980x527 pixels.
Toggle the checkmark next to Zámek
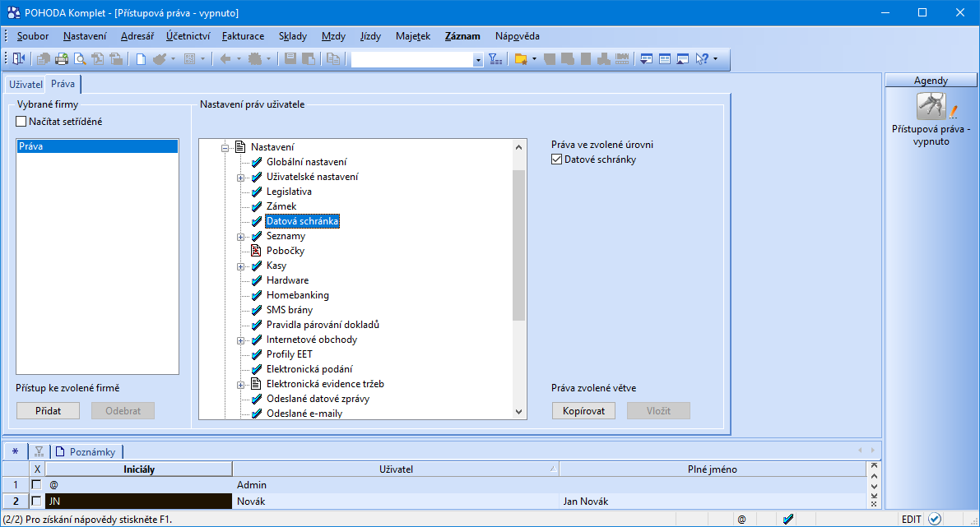coord(256,206)
